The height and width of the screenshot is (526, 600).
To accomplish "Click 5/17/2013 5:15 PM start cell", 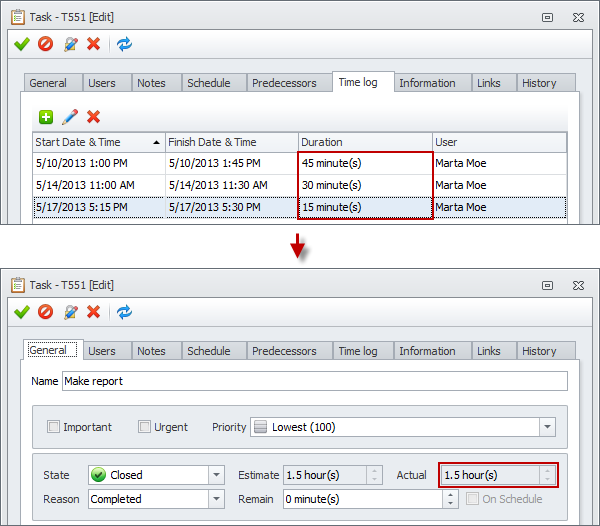I will click(x=99, y=207).
